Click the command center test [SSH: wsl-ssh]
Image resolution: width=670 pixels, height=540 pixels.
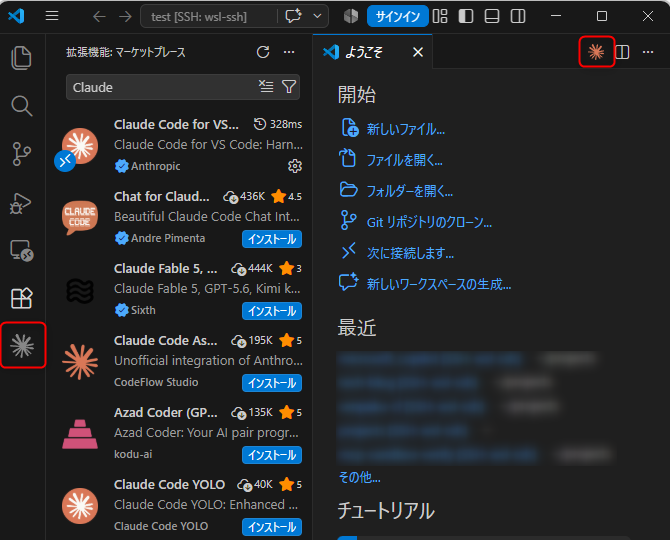[x=199, y=17]
